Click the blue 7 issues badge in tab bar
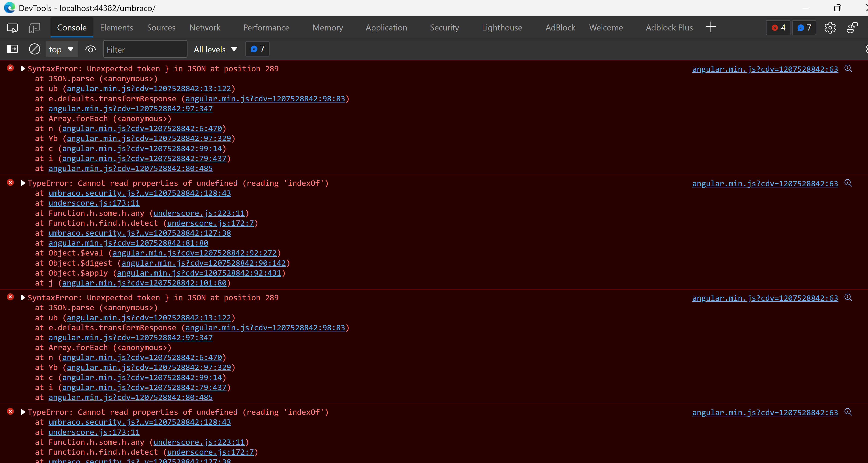The image size is (868, 463). pos(804,28)
